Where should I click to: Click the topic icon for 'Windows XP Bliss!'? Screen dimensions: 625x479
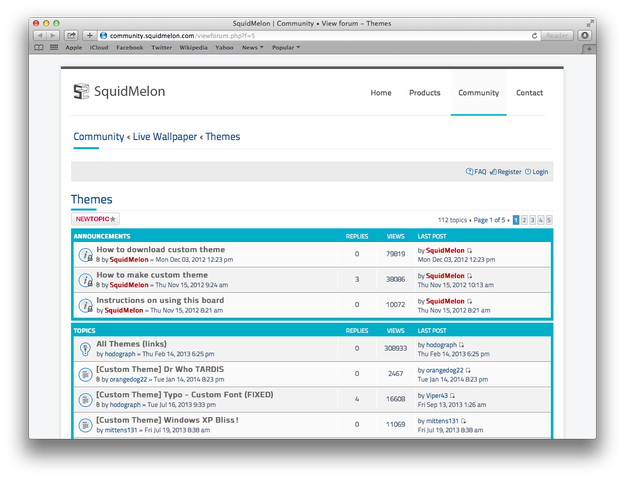pos(85,425)
